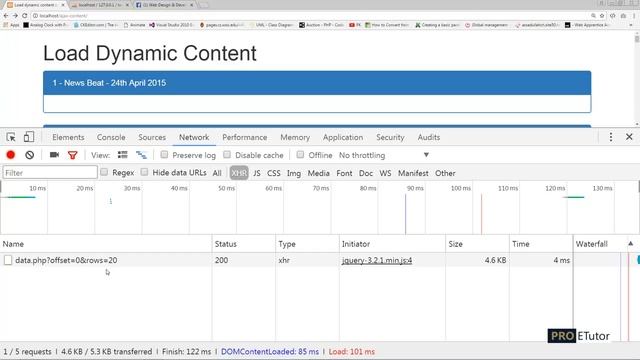Screen dimensions: 640x360
Task: Toggle the device toolbar icon
Action: pyautogui.click(x=29, y=137)
